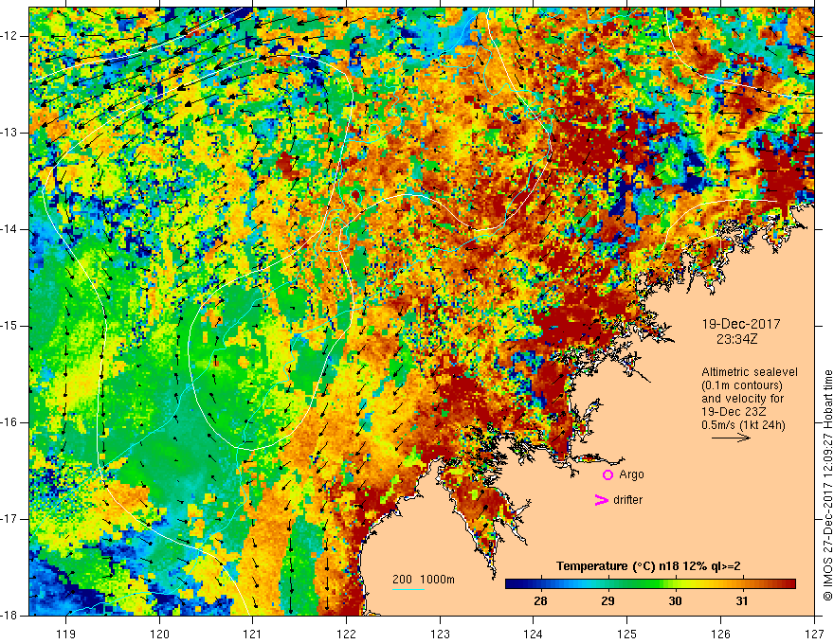
Task: Click the '23:34Z' time label
Action: click(x=736, y=339)
